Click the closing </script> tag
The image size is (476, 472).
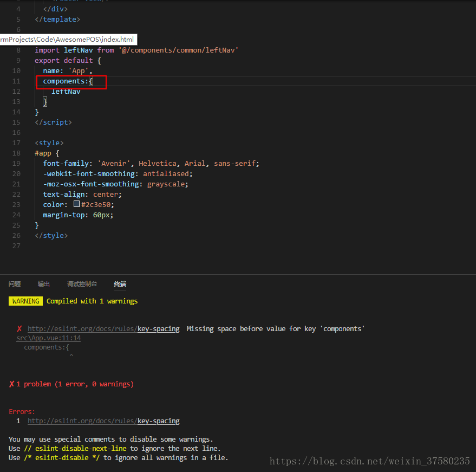click(x=53, y=122)
